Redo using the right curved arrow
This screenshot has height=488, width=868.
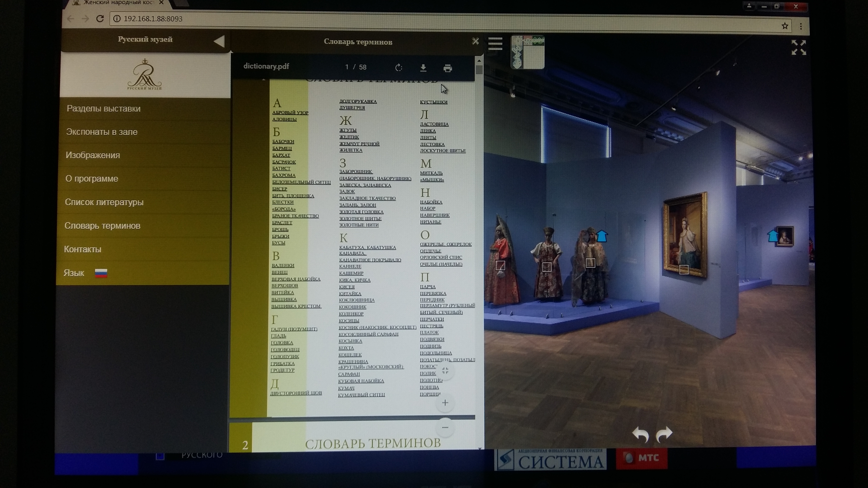(664, 433)
